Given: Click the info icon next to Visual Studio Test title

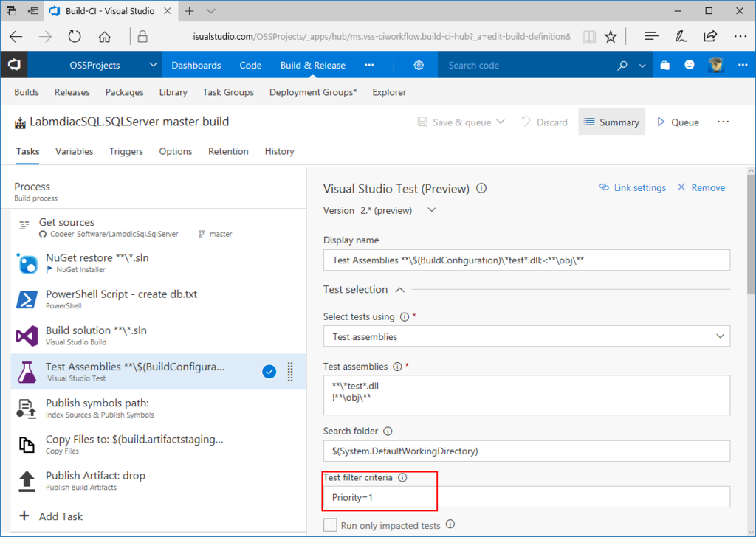Looking at the screenshot, I should click(x=481, y=188).
